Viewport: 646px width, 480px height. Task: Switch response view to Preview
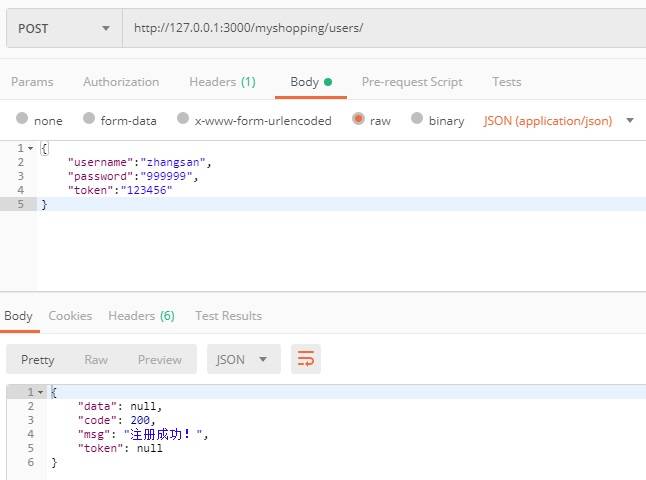coord(160,360)
